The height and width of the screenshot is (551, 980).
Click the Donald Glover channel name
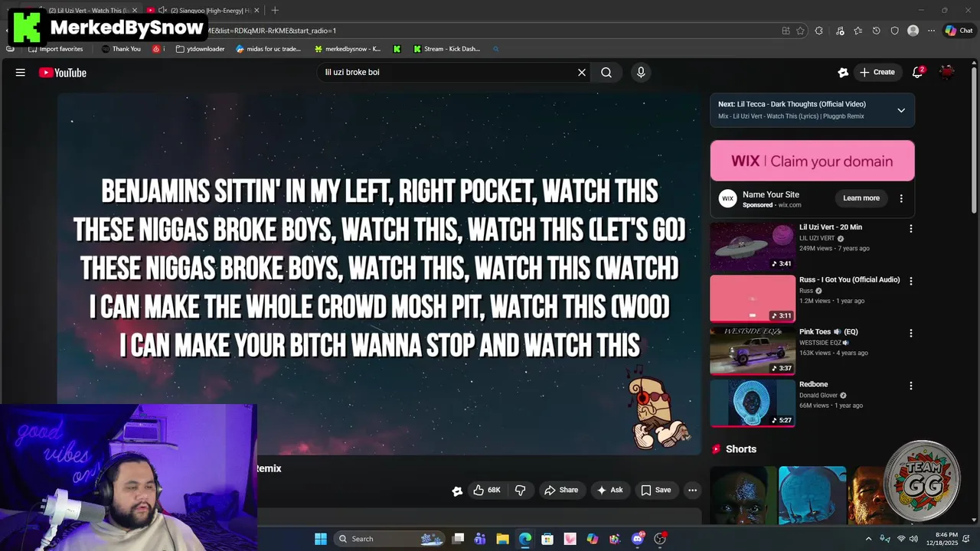coord(818,395)
